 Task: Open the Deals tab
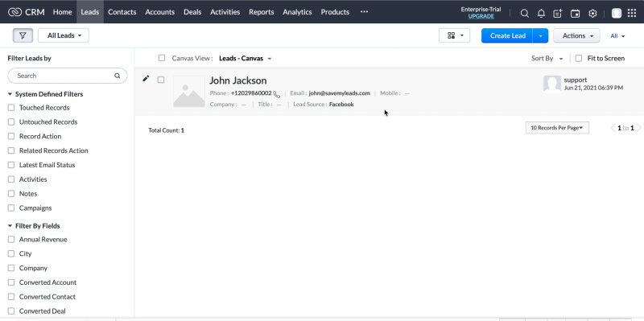tap(192, 12)
